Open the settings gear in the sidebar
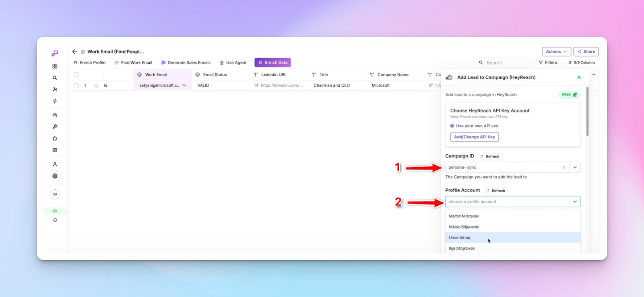The height and width of the screenshot is (297, 644). pyautogui.click(x=55, y=176)
